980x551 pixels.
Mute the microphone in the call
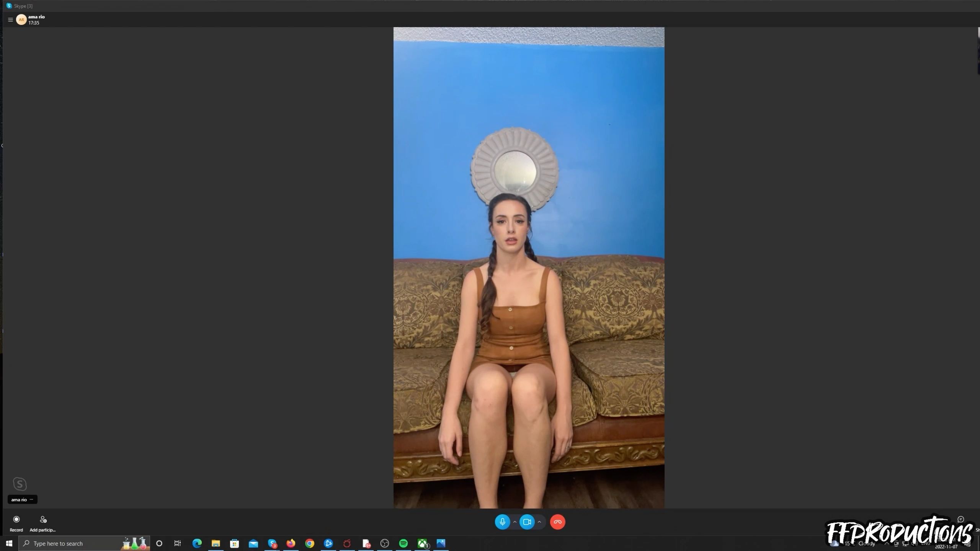tap(502, 522)
